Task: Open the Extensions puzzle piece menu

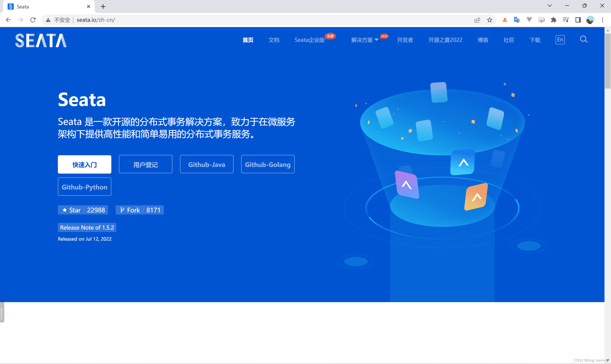Action: pos(554,20)
